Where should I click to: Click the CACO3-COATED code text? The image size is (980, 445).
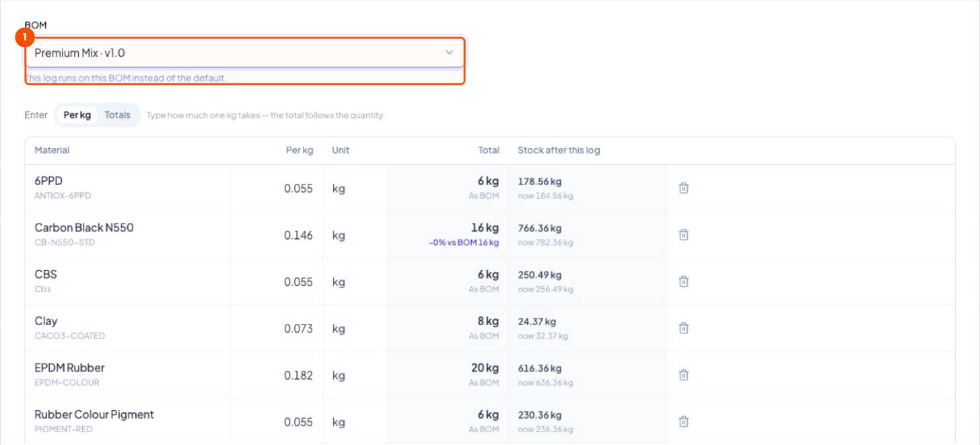[x=70, y=336]
